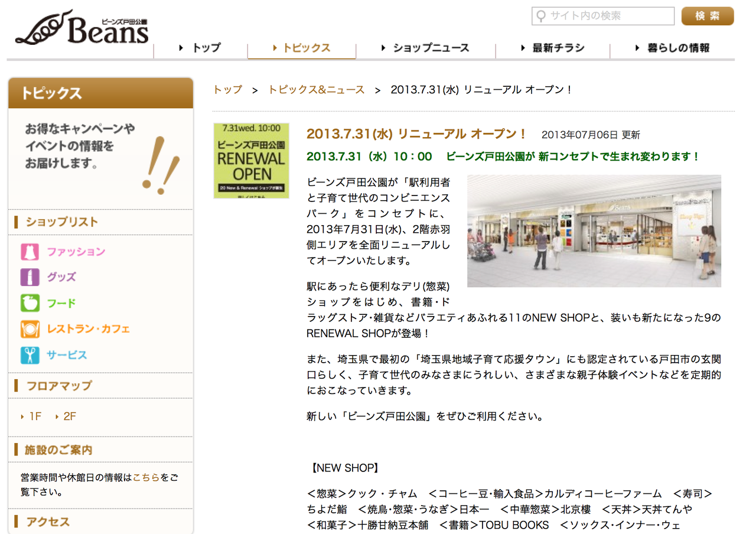Click the ショップリスト sidebar heading
The image size is (756, 534).
tap(62, 222)
